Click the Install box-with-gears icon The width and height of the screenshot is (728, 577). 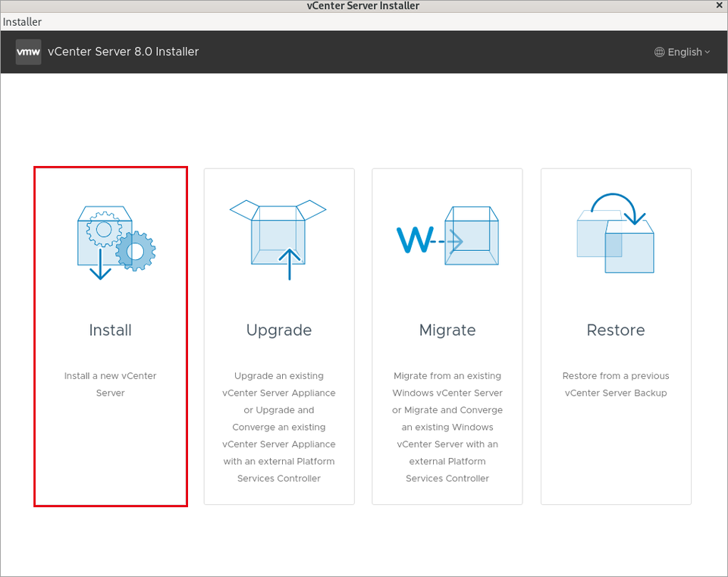[116, 243]
